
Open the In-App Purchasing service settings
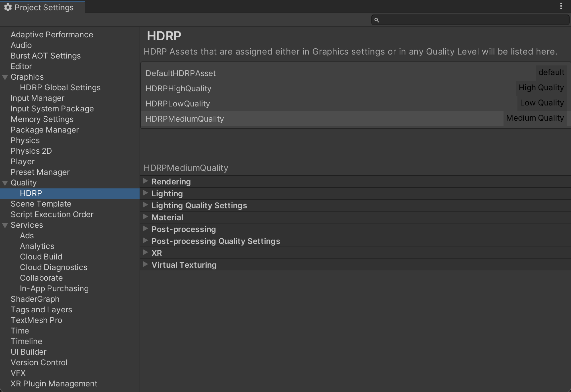54,288
